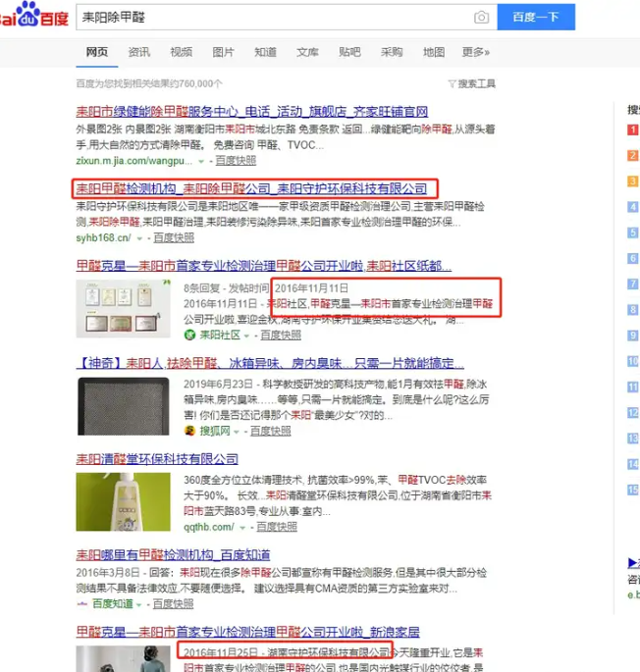640x672 pixels.
Task: Click hot search rank 9 badge
Action: (x=633, y=336)
